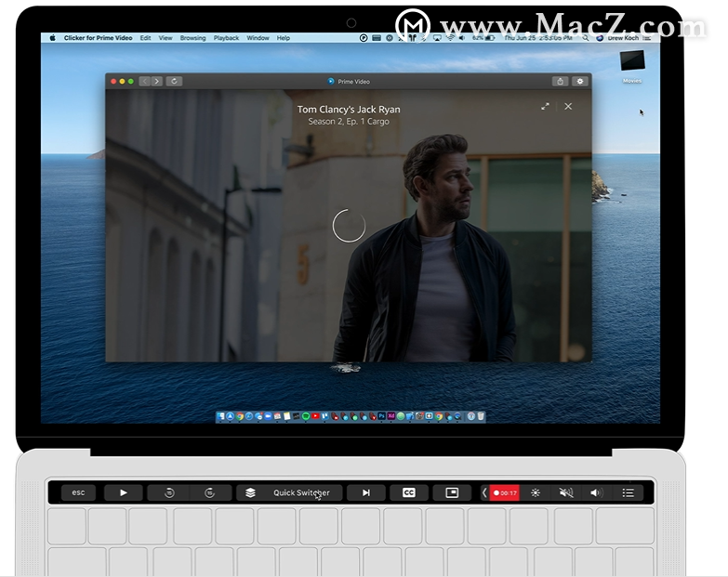This screenshot has width=728, height=577.
Task: Click the Wi-Fi status icon
Action: 450,38
